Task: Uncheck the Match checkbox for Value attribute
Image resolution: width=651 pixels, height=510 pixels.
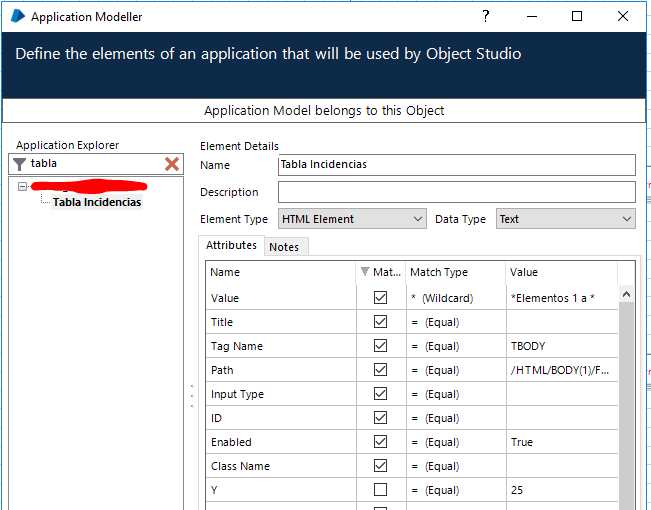Action: point(380,298)
